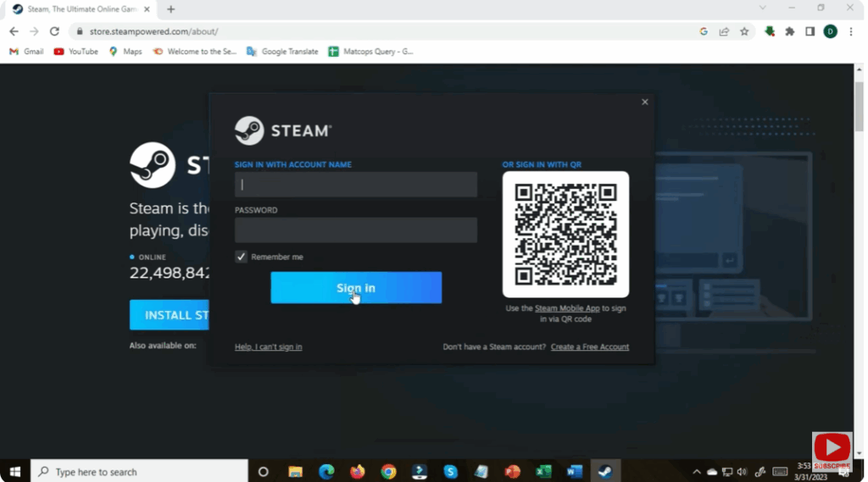The image size is (868, 482).
Task: Open File Explorer from the taskbar
Action: [x=296, y=472]
